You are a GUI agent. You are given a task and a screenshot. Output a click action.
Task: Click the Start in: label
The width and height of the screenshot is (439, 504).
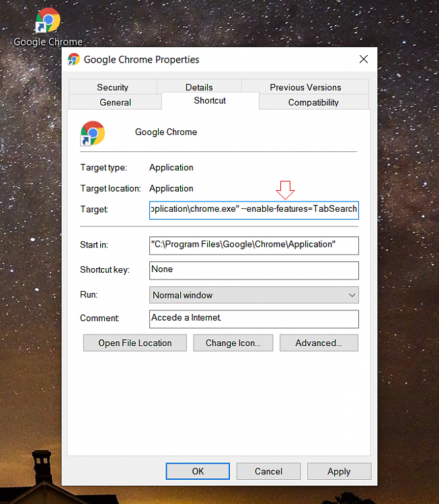coord(94,245)
